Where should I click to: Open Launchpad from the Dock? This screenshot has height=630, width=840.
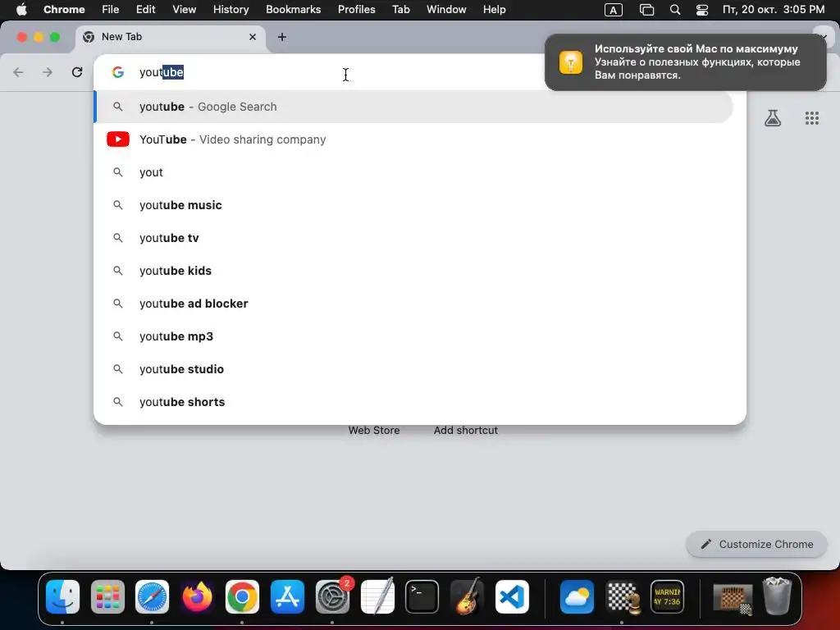(107, 596)
